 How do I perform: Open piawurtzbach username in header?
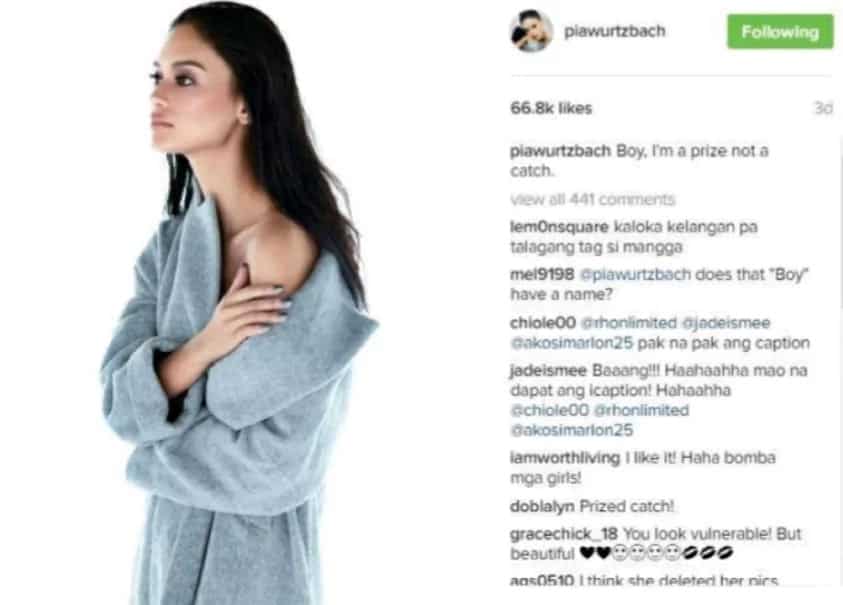615,31
